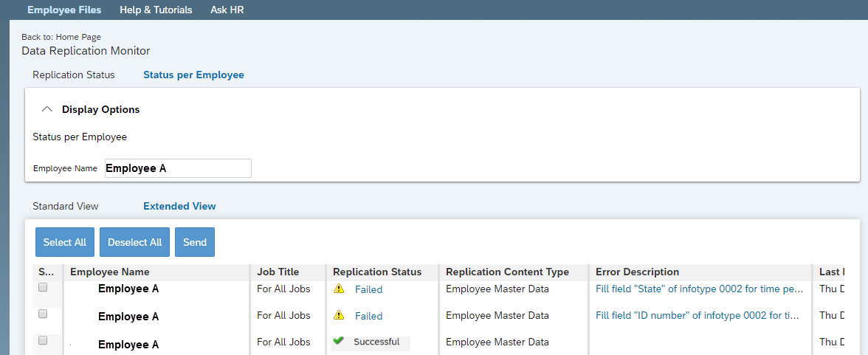Tick checkbox for State error row

click(x=43, y=287)
